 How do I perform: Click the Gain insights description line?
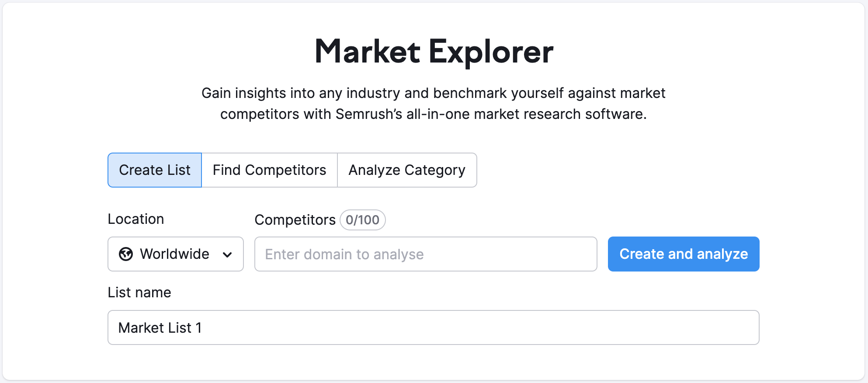[434, 93]
